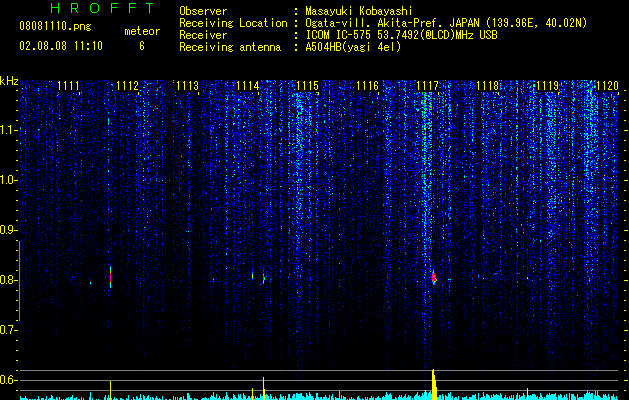Image resolution: width=629 pixels, height=400 pixels.
Task: Click the yellow signal peak just after 1114
Action: 264,388
